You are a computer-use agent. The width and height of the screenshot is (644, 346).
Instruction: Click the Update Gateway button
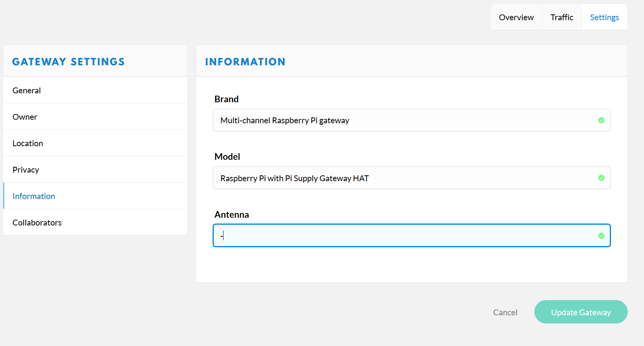point(581,312)
